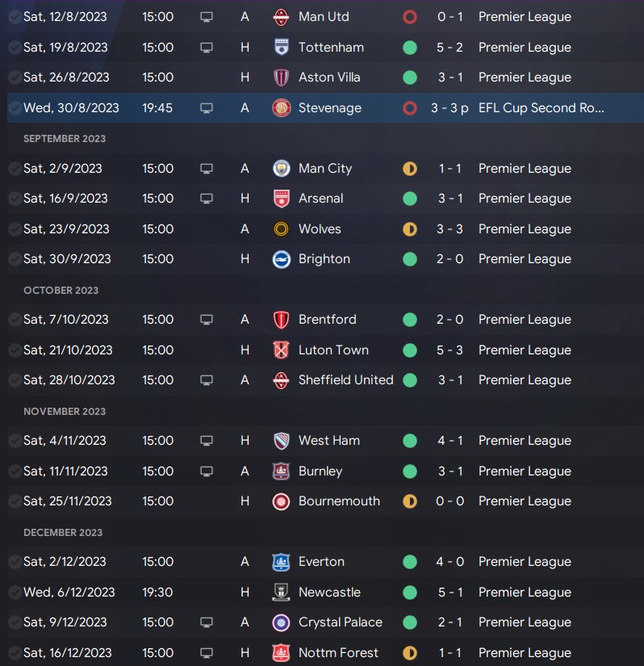Click the green win indicator for Newcastle match
Screen dimensions: 644x666
click(410, 593)
